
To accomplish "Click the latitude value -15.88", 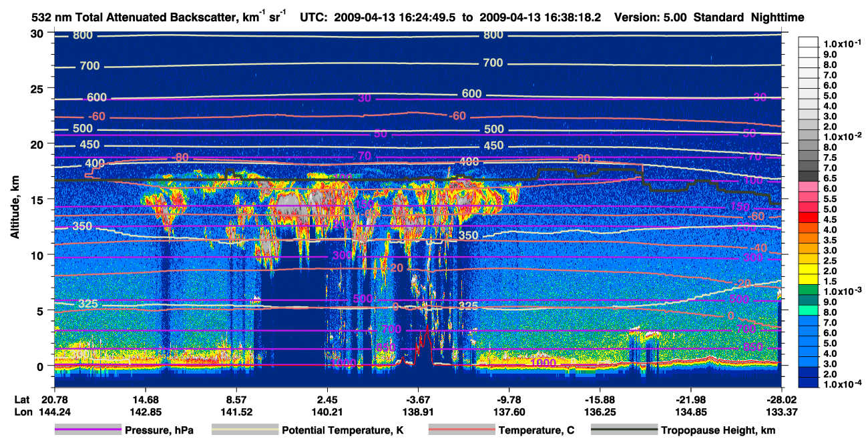I will pyautogui.click(x=600, y=399).
